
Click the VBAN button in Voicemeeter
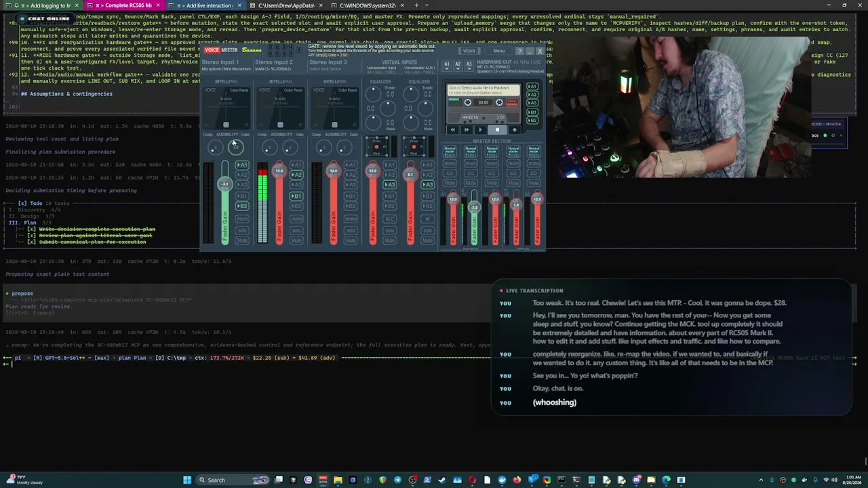469,51
